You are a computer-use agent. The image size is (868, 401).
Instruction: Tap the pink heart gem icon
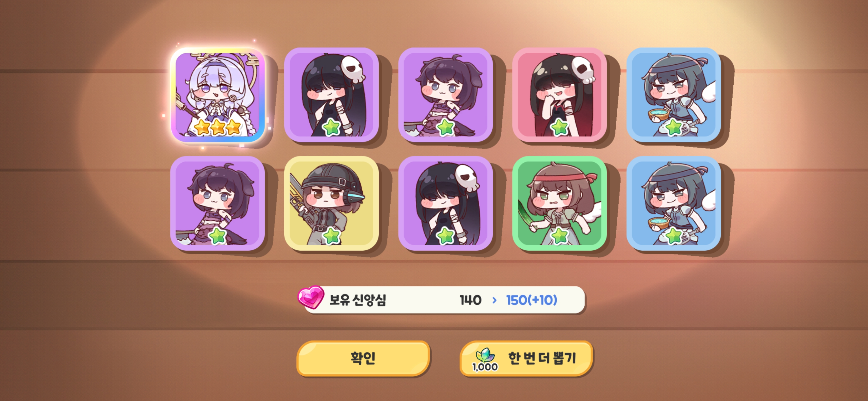coord(311,297)
